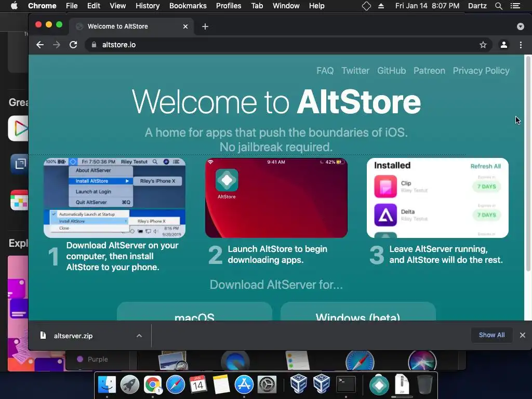Open a new tab with the plus button
Viewport: 532px width, 399px height.
(x=205, y=26)
